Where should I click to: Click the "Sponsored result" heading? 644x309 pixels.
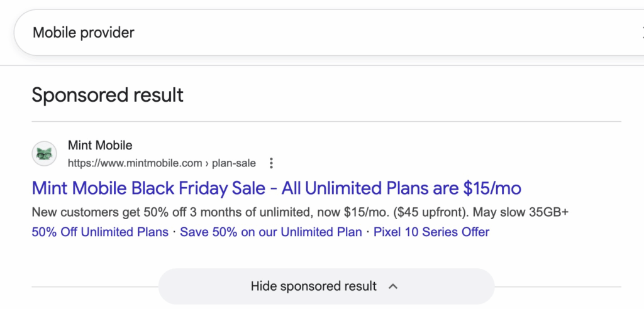pyautogui.click(x=108, y=95)
